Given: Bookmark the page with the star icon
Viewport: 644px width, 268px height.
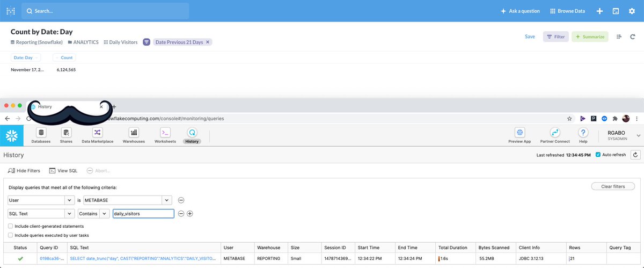Looking at the screenshot, I should tap(569, 118).
